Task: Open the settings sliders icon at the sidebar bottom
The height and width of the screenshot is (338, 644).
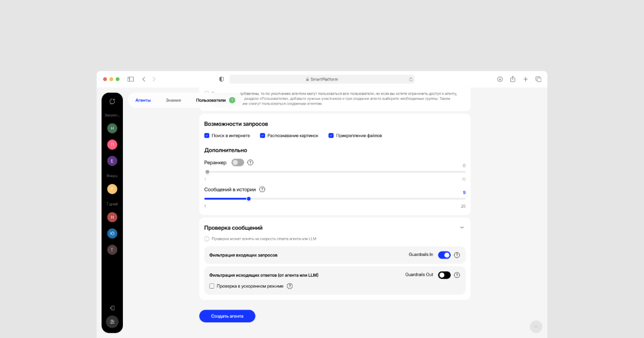Action: point(112,322)
